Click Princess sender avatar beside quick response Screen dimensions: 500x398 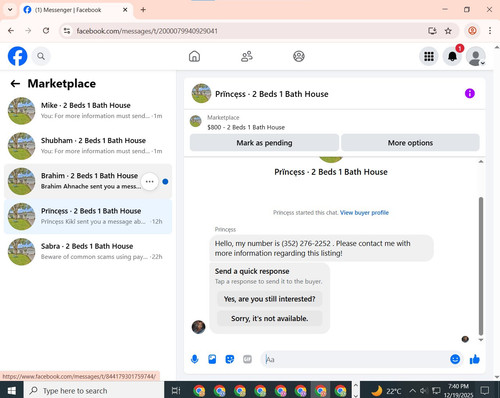(198, 327)
